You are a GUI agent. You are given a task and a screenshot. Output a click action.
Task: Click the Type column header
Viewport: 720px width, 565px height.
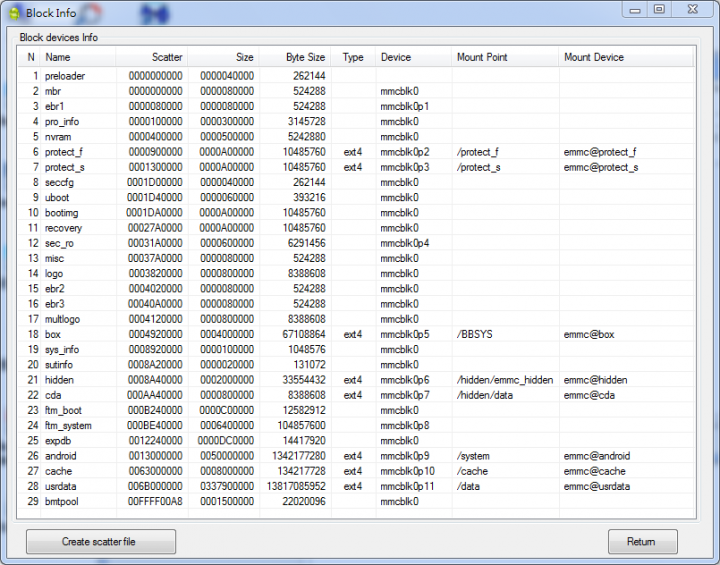click(353, 57)
